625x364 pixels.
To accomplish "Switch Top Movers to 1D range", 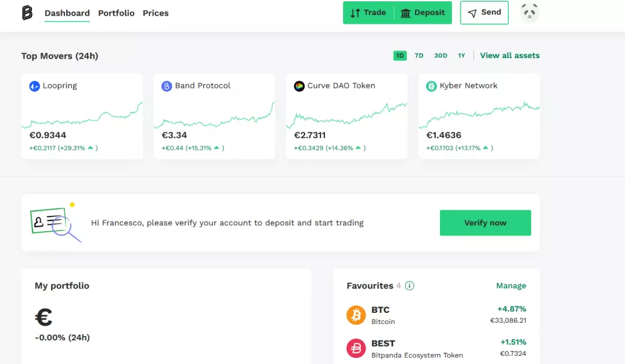I will (400, 56).
